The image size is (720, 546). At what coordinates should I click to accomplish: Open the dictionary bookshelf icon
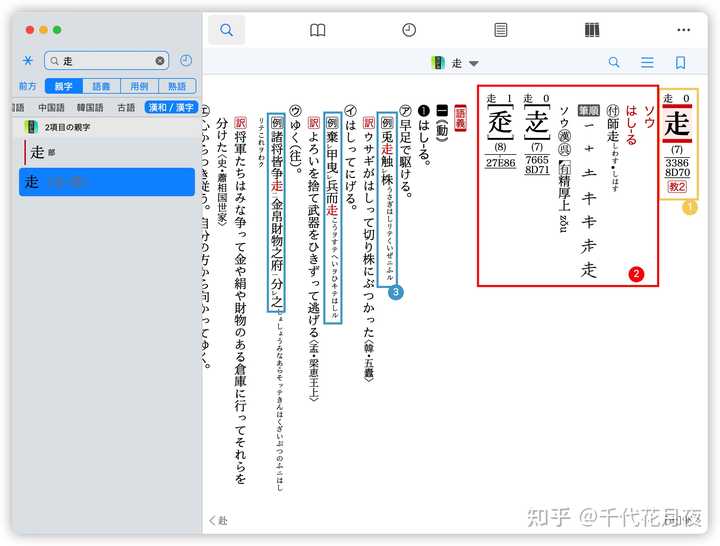click(x=592, y=30)
